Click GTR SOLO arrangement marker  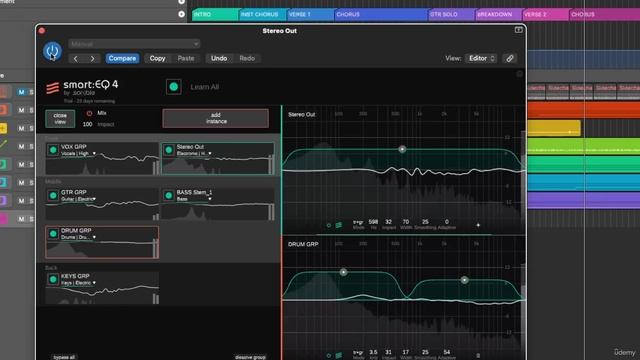[452, 14]
